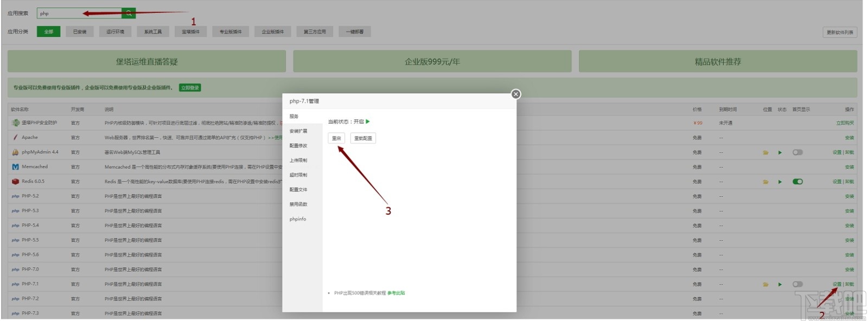Click 立即购买 for 堡塔PHP安全防护
The height and width of the screenshot is (321, 868).
[x=845, y=123]
